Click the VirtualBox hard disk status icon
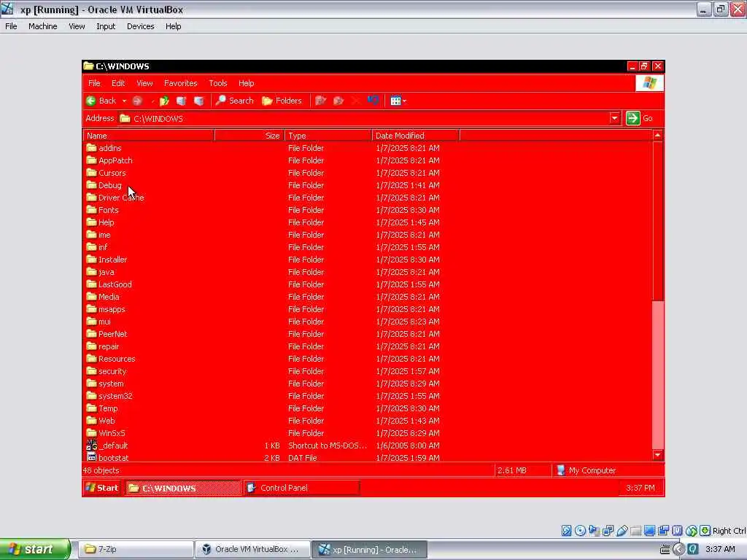Screen dimensions: 747x560 pos(566,531)
